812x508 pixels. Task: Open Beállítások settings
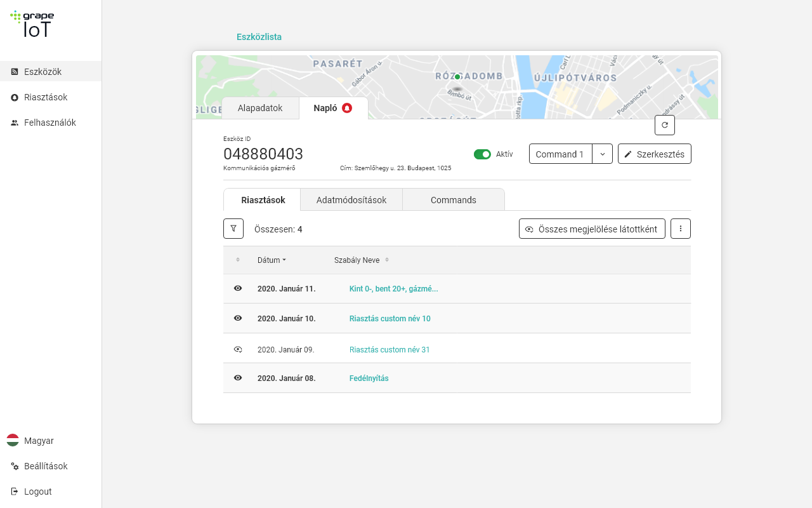pyautogui.click(x=46, y=466)
